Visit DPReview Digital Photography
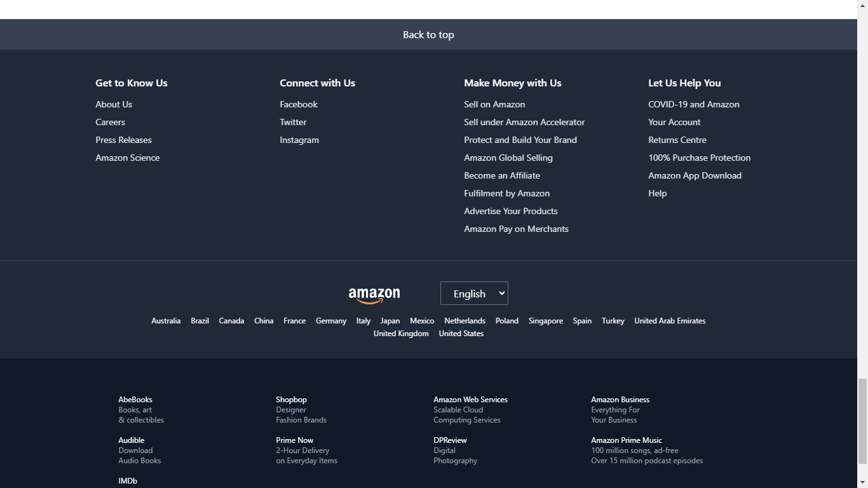The width and height of the screenshot is (868, 488). click(x=455, y=451)
